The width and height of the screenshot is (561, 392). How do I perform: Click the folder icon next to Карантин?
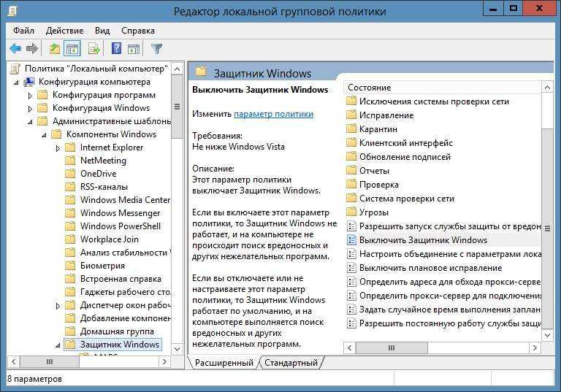point(351,128)
